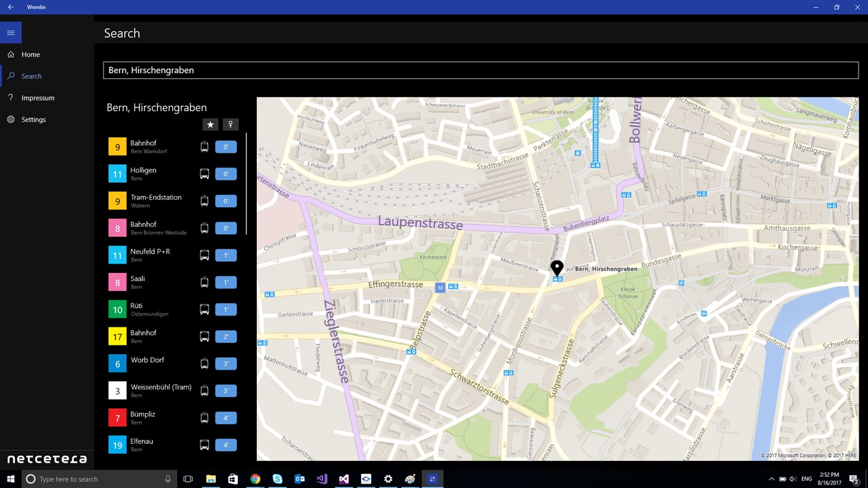
Task: Switch to Home in the navigation sidebar
Action: pos(29,54)
